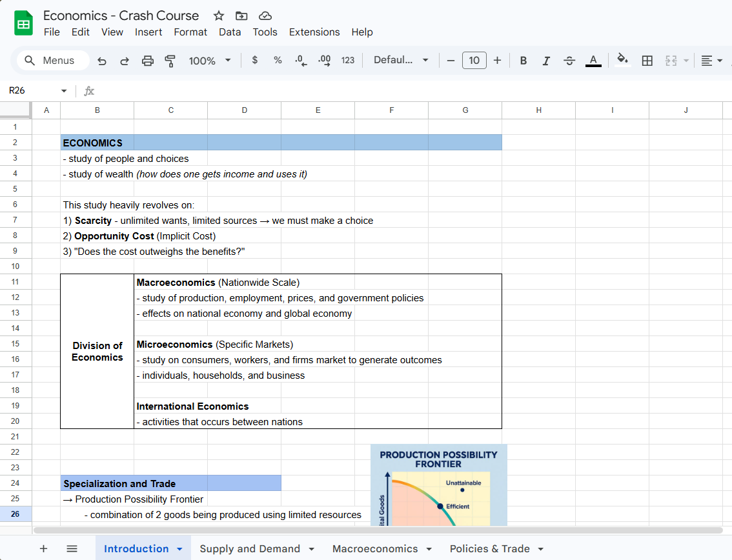
Task: Search the Menus box
Action: (53, 60)
